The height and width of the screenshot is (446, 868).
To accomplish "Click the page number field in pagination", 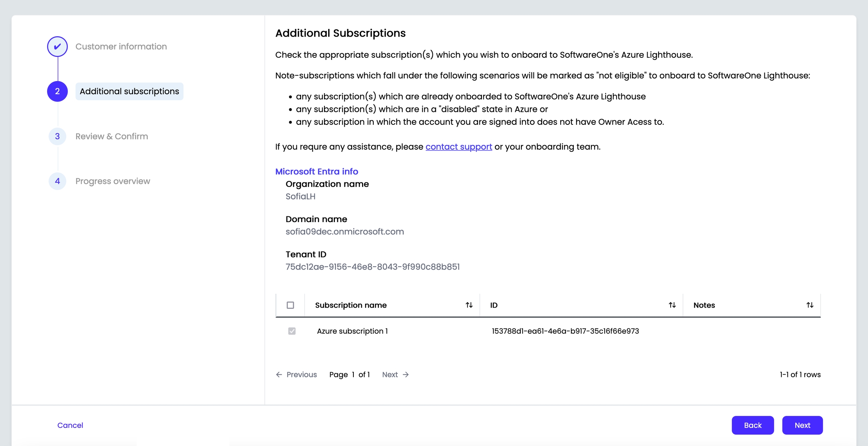I will tap(353, 374).
